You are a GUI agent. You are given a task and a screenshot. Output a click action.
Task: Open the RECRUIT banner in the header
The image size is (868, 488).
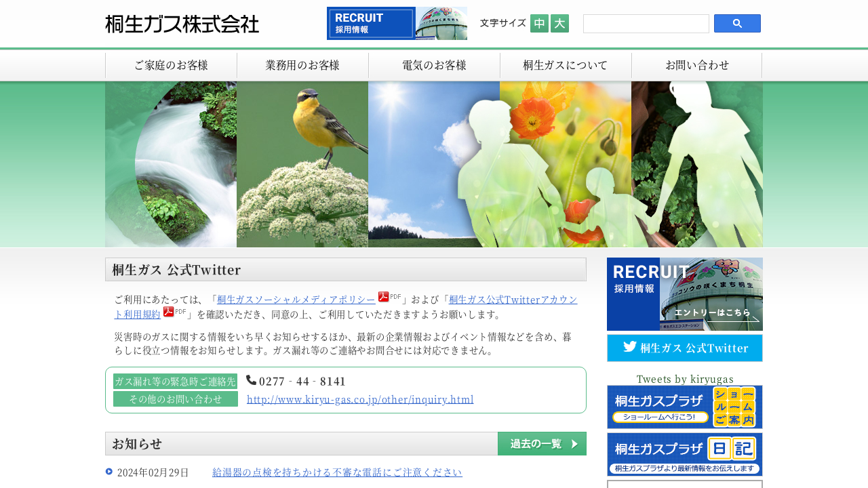click(x=397, y=24)
